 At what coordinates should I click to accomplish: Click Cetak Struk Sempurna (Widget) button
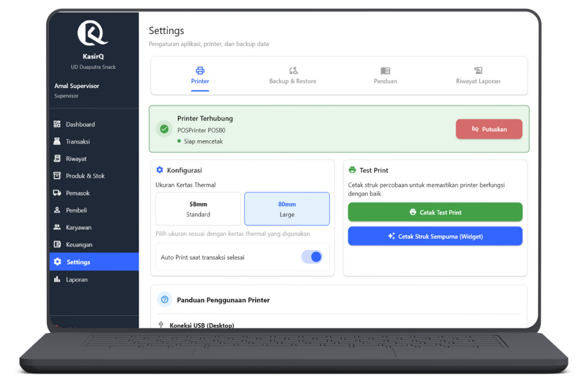click(435, 236)
